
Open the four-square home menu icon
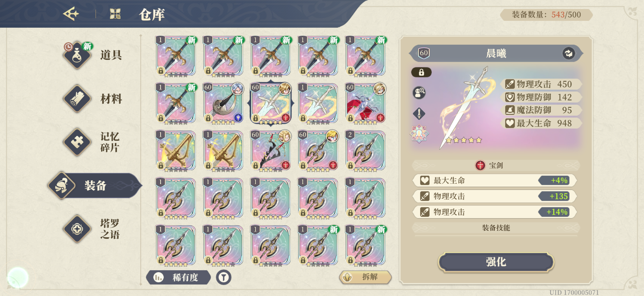click(115, 14)
